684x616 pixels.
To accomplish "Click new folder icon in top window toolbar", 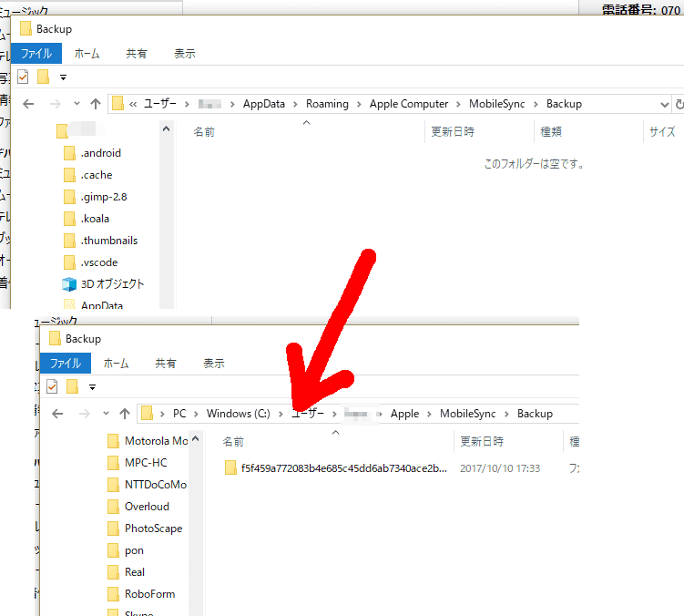I will (x=43, y=77).
